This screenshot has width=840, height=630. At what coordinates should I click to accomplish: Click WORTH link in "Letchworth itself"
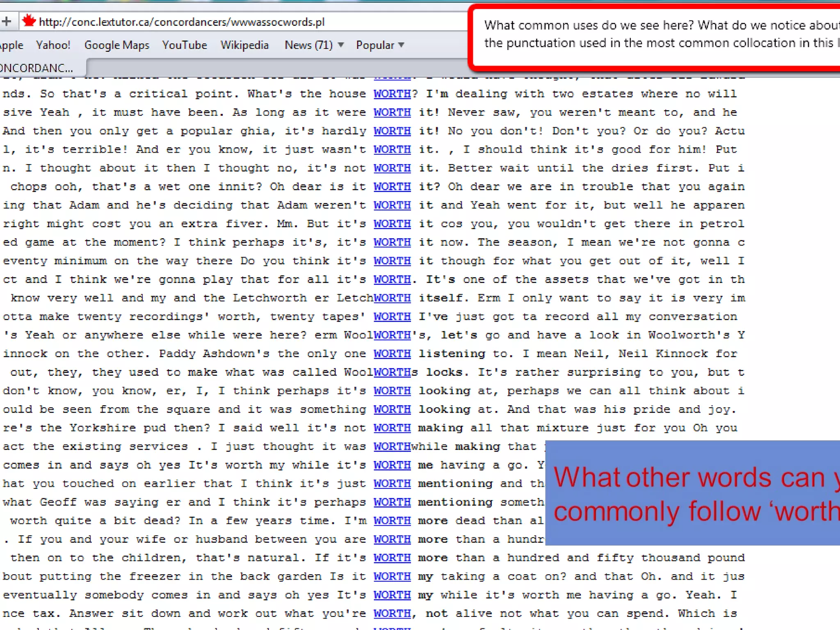tap(392, 298)
